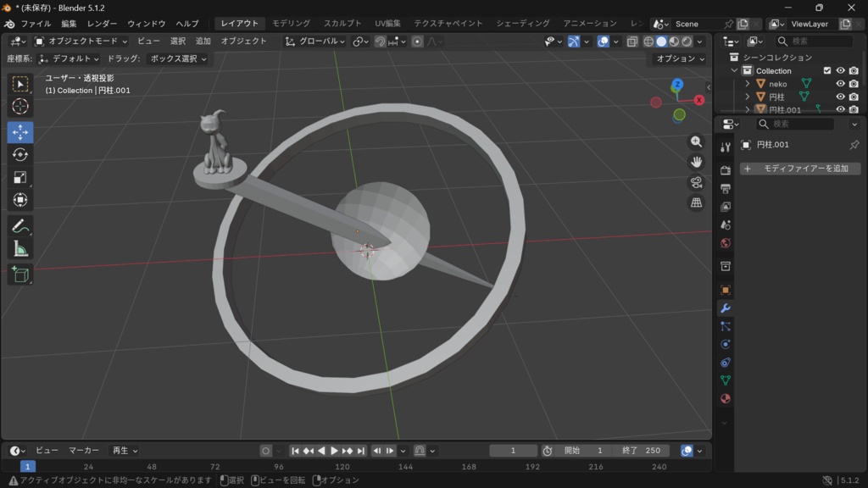Open Material properties tab
Image resolution: width=868 pixels, height=488 pixels.
[x=726, y=399]
